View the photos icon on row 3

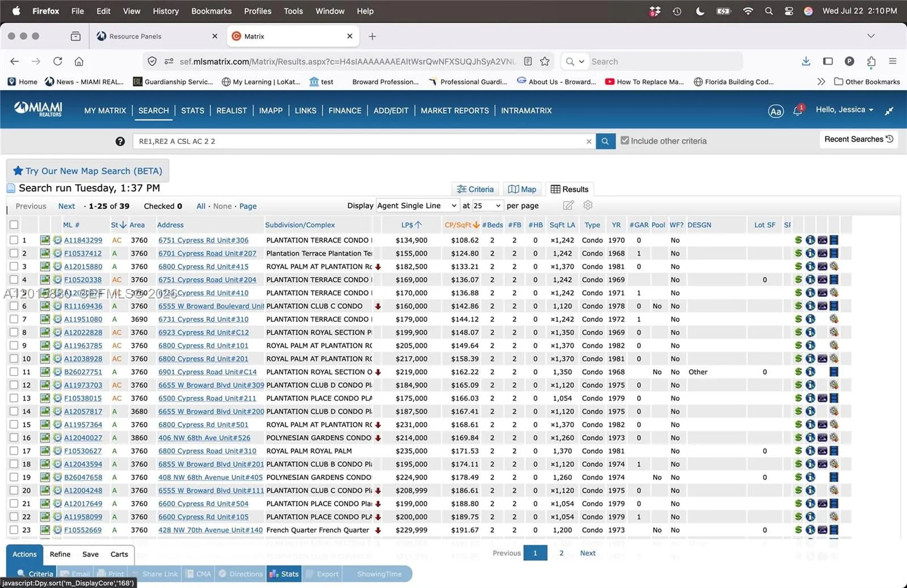(x=822, y=266)
